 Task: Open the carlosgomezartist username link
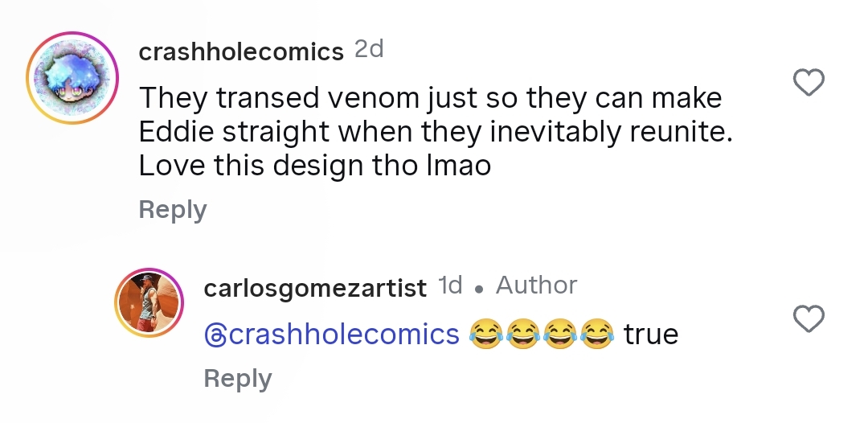click(x=315, y=288)
